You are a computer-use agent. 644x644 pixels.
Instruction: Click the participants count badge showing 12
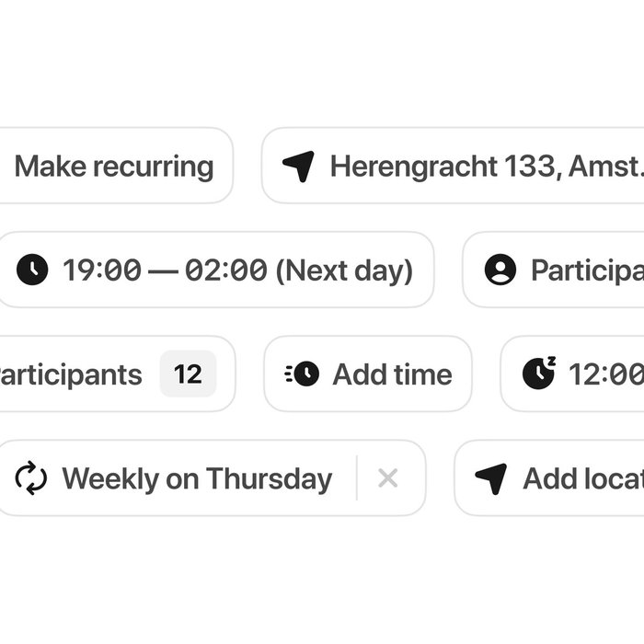click(x=188, y=374)
